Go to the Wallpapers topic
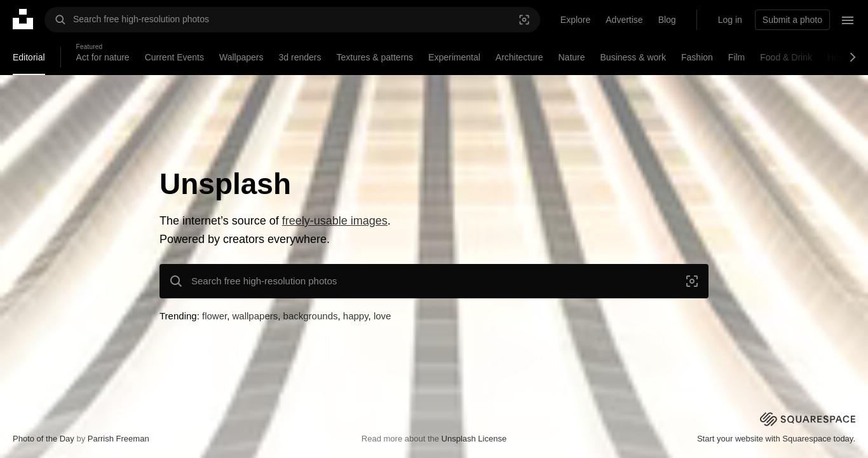Screen dimensions: 868x458 (241, 57)
